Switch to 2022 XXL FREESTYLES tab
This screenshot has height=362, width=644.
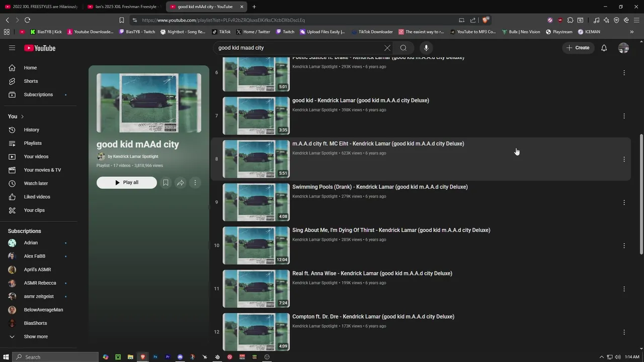41,7
